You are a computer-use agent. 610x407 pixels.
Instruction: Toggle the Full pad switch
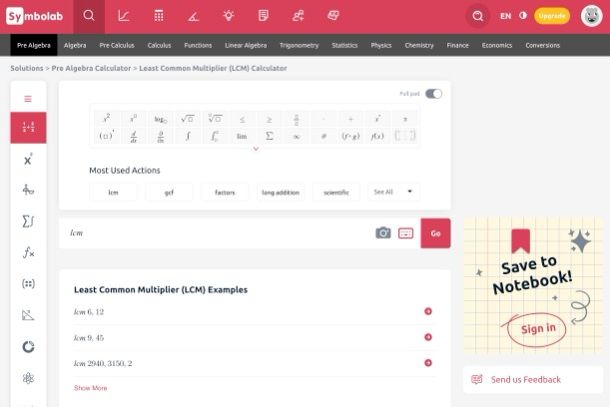[x=433, y=94]
